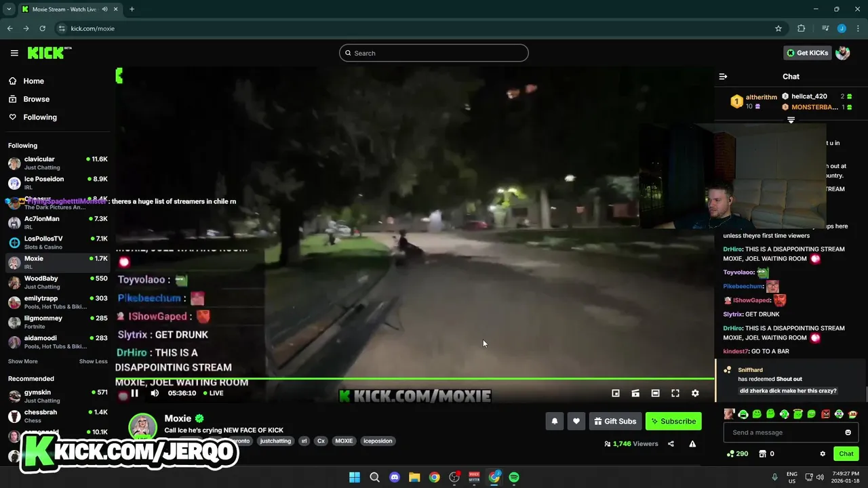This screenshot has width=868, height=488.
Task: Click Moxie's channel avatar
Action: pos(143,427)
